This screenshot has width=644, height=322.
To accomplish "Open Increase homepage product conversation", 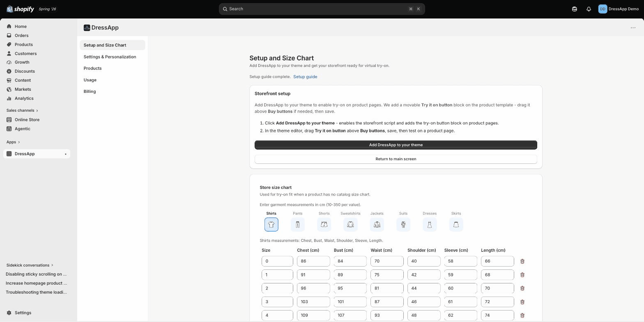I will pos(37,283).
